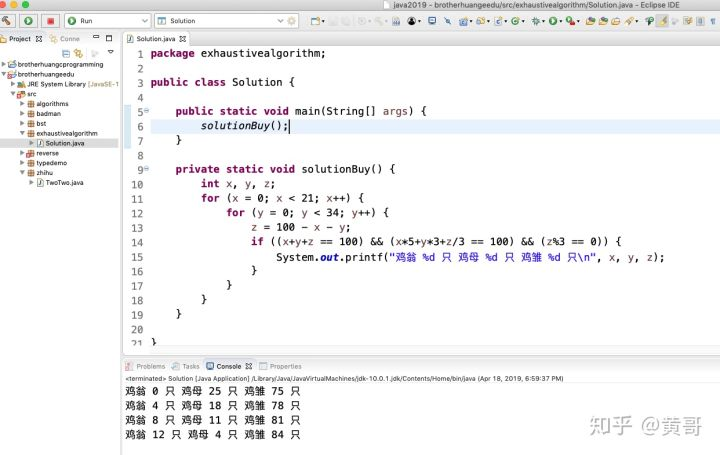Switch to the Properties tab
The image size is (720, 455).
click(x=281, y=366)
